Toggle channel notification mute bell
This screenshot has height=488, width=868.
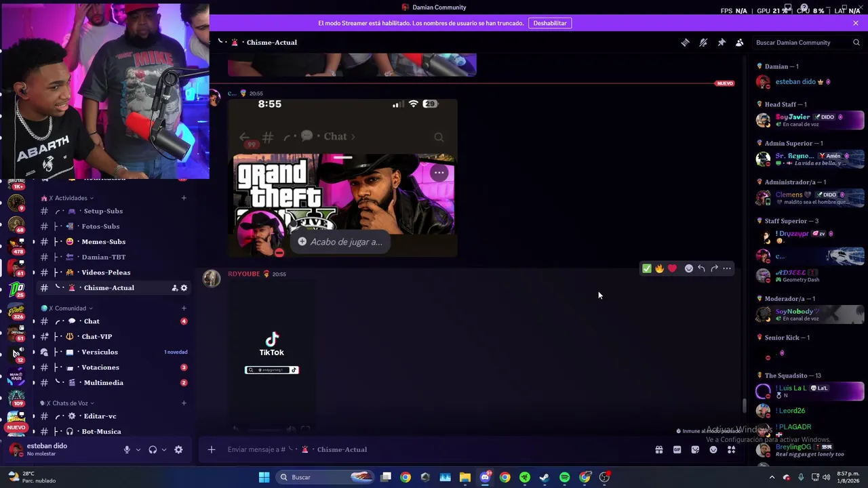pyautogui.click(x=703, y=42)
